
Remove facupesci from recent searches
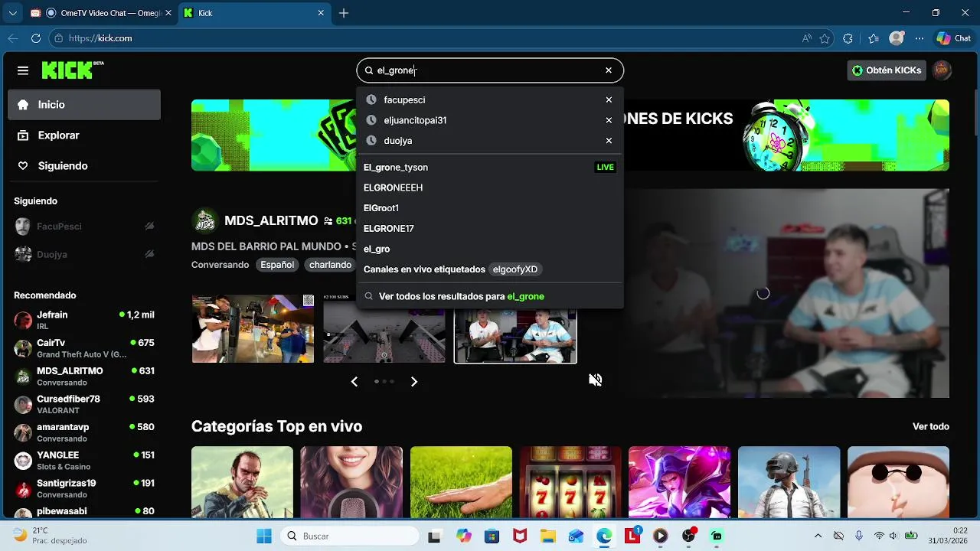click(x=609, y=99)
